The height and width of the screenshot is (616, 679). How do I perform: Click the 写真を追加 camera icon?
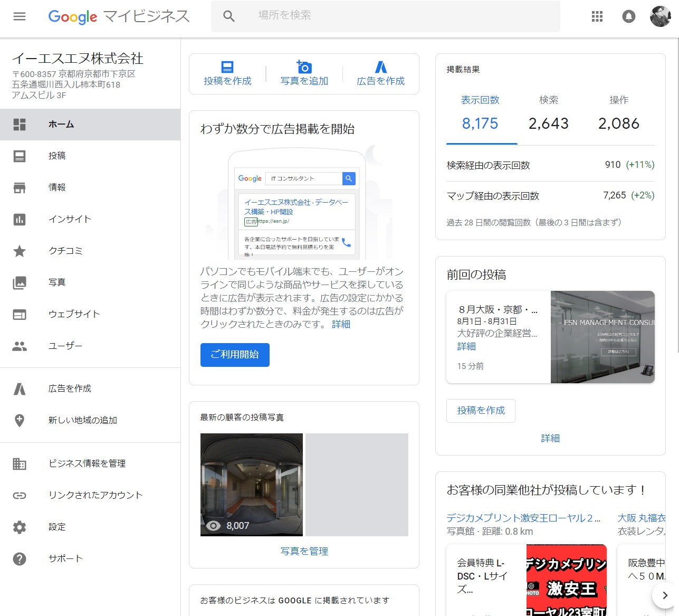(303, 67)
